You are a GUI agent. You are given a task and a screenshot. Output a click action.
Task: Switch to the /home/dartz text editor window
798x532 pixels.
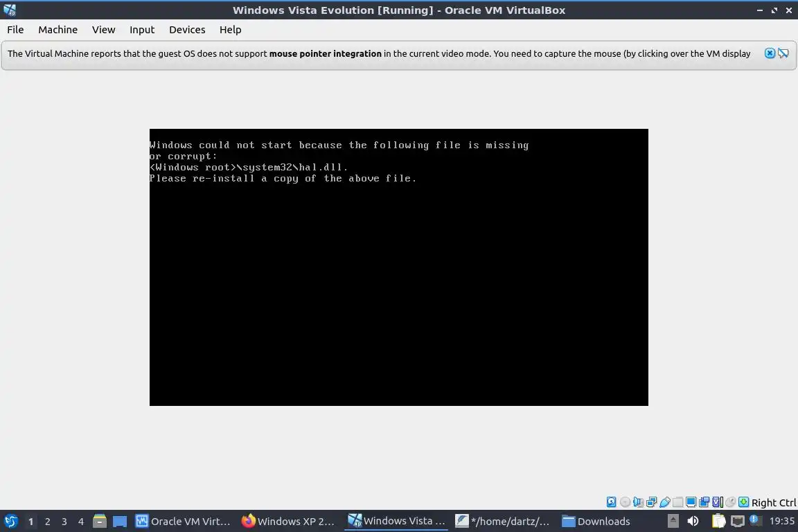(x=502, y=522)
